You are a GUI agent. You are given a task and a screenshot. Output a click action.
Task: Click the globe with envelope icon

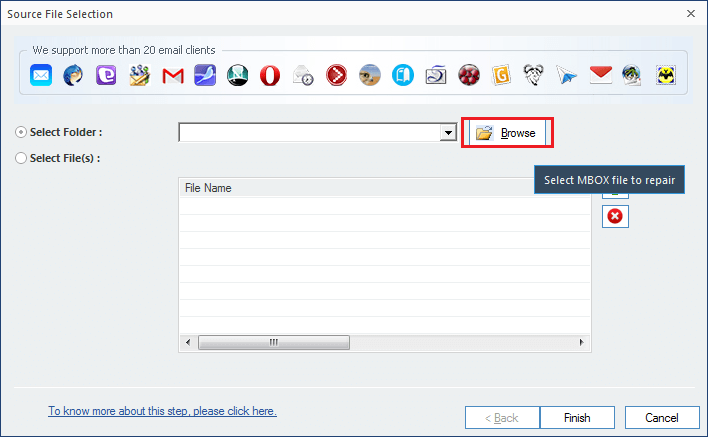coord(632,75)
